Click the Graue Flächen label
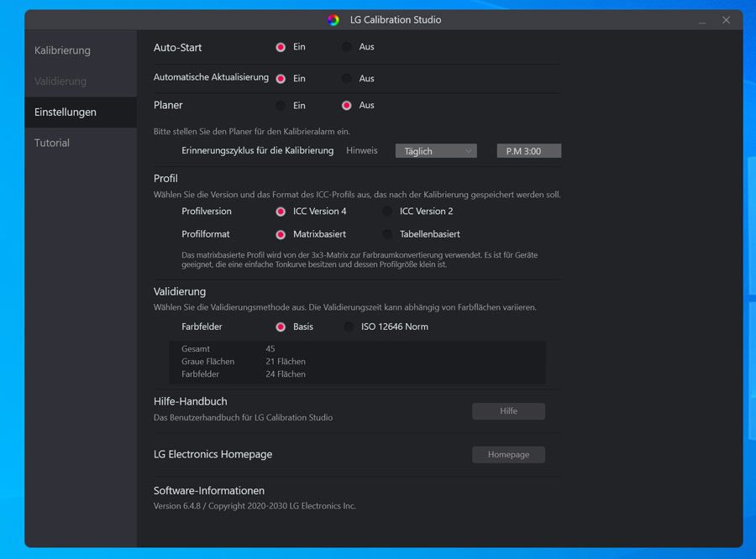 (x=207, y=362)
